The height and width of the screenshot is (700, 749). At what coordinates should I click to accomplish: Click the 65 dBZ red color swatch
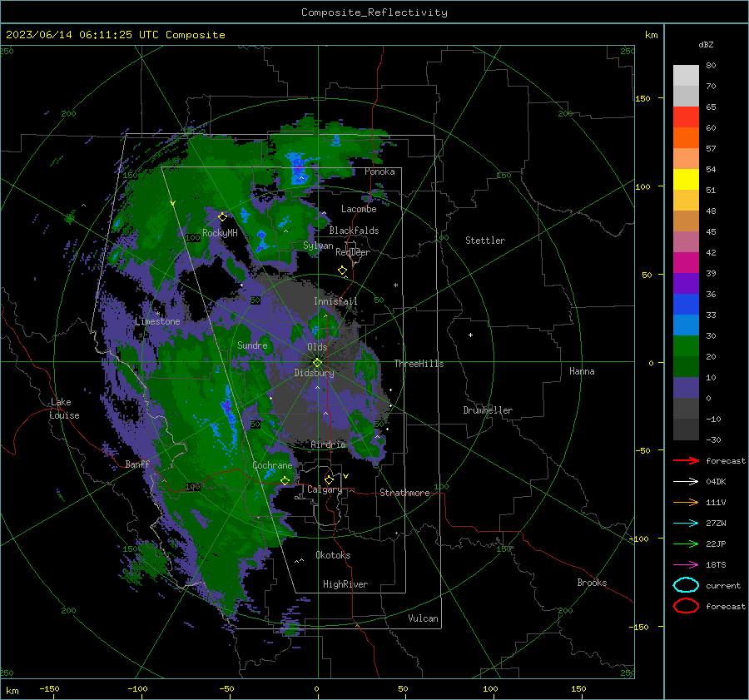click(x=686, y=117)
